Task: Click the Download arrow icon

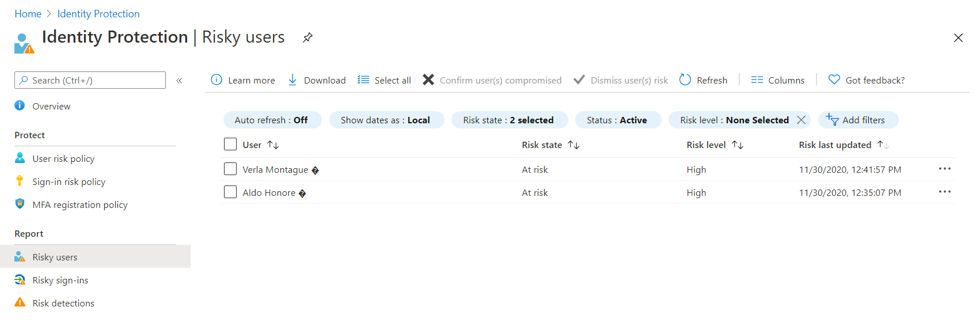Action: pyautogui.click(x=293, y=79)
